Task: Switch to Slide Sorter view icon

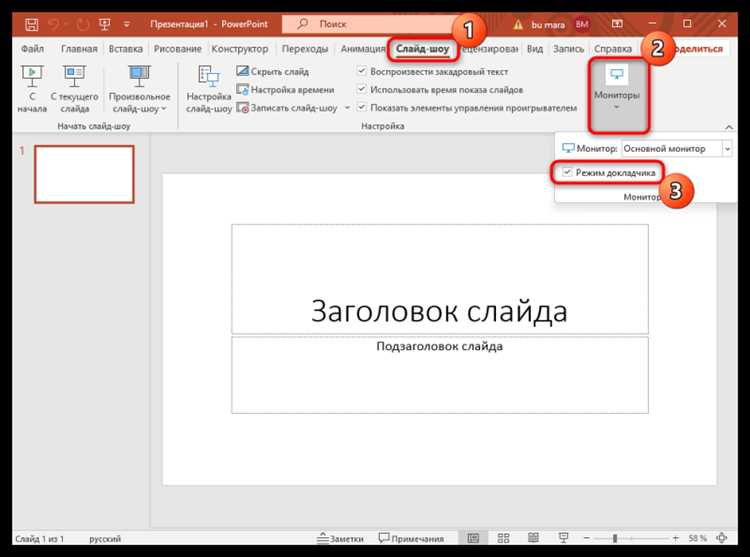Action: click(503, 538)
